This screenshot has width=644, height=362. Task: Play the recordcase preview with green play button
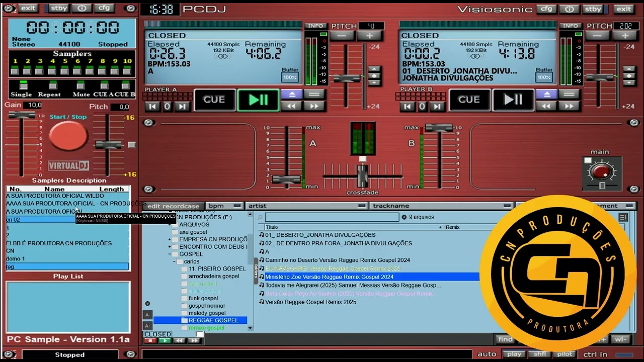[x=165, y=340]
